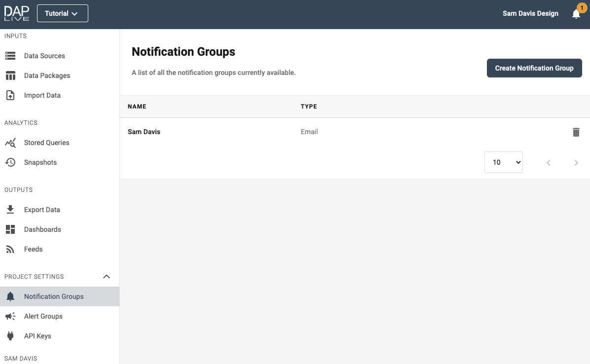The width and height of the screenshot is (590, 364).
Task: Click the Data Sources icon in sidebar
Action: click(x=10, y=56)
